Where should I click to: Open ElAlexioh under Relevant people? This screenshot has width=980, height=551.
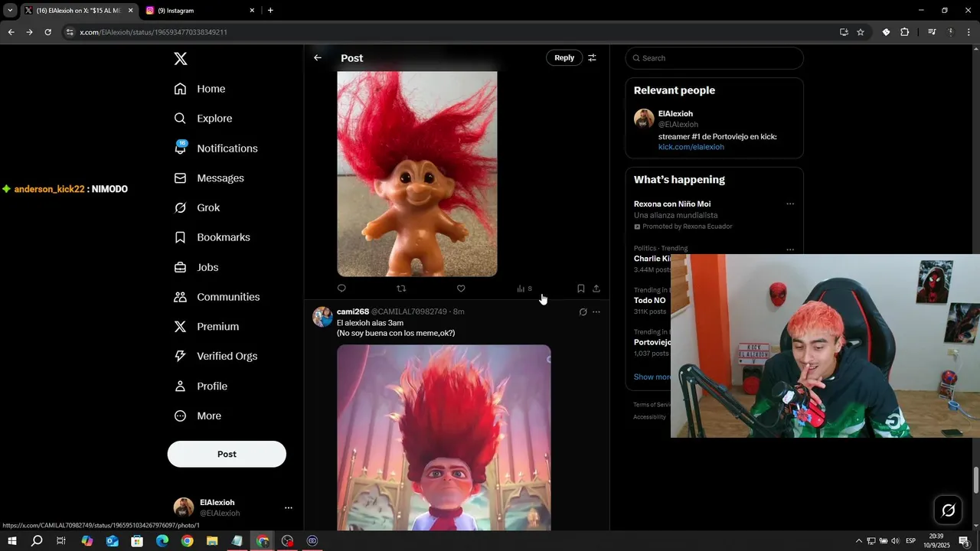(675, 114)
